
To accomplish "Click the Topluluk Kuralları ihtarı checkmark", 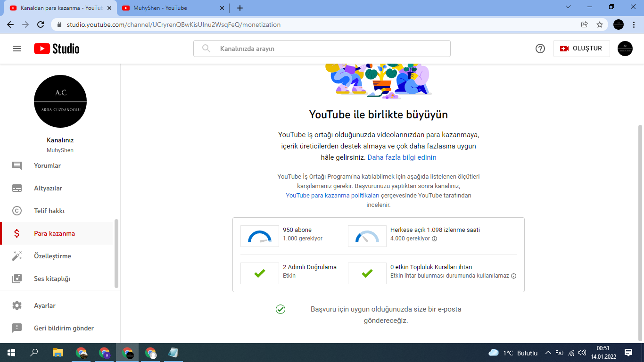I will pyautogui.click(x=367, y=273).
